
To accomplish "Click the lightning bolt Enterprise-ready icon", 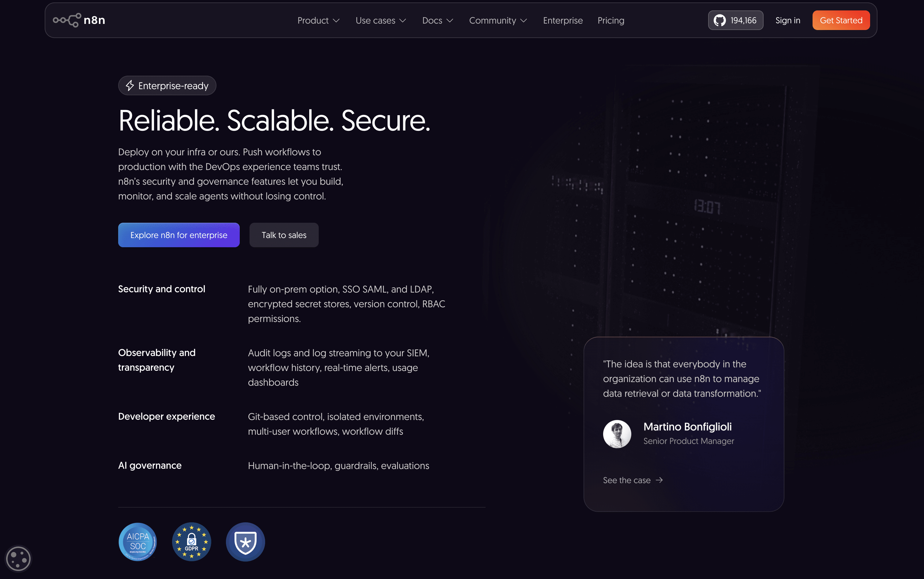I will point(130,85).
